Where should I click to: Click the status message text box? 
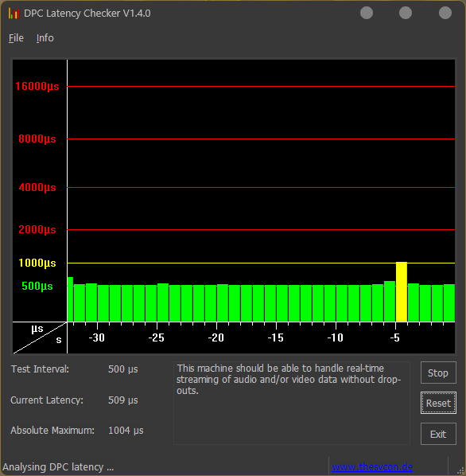point(292,403)
